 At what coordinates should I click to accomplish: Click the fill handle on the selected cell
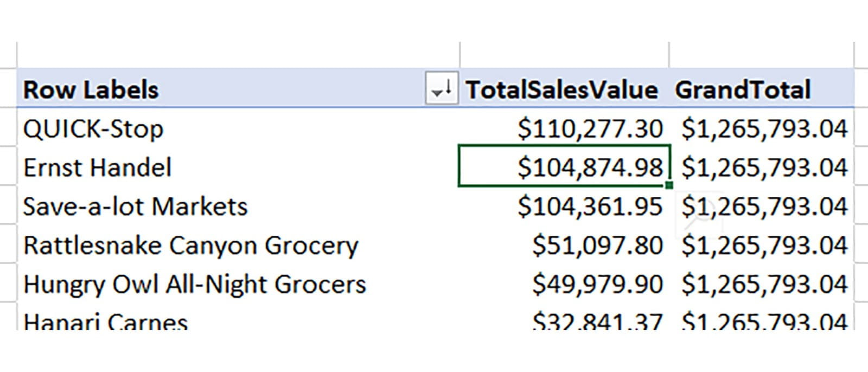[669, 185]
